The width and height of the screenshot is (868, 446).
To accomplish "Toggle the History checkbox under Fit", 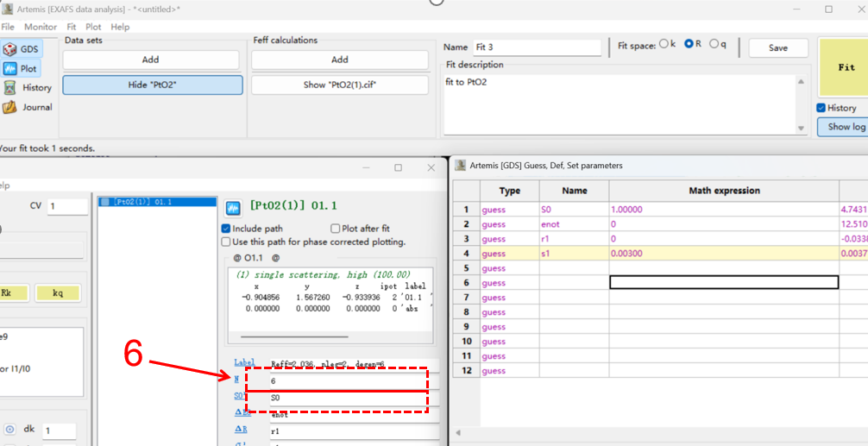I will [821, 108].
